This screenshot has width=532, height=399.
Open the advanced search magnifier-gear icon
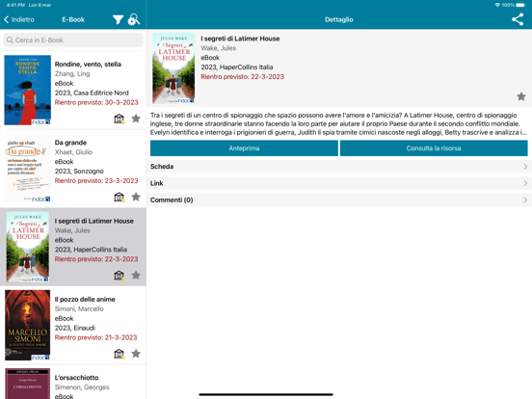click(x=133, y=19)
